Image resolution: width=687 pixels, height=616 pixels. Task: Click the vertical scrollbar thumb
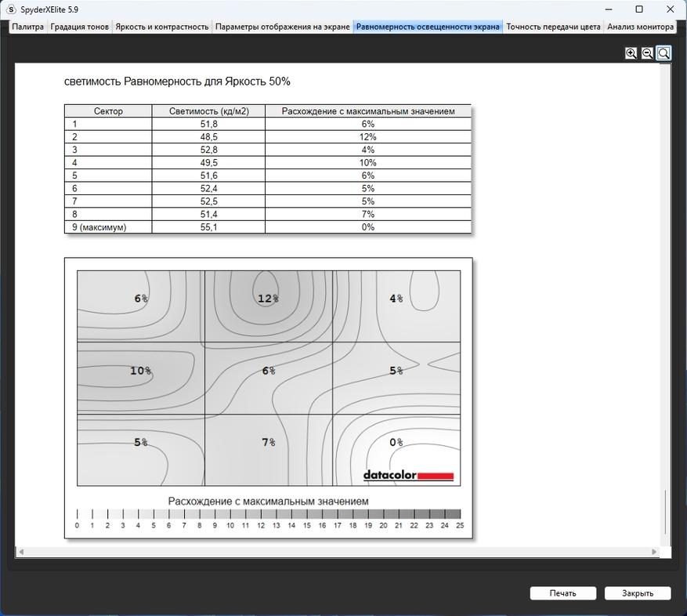click(x=666, y=512)
